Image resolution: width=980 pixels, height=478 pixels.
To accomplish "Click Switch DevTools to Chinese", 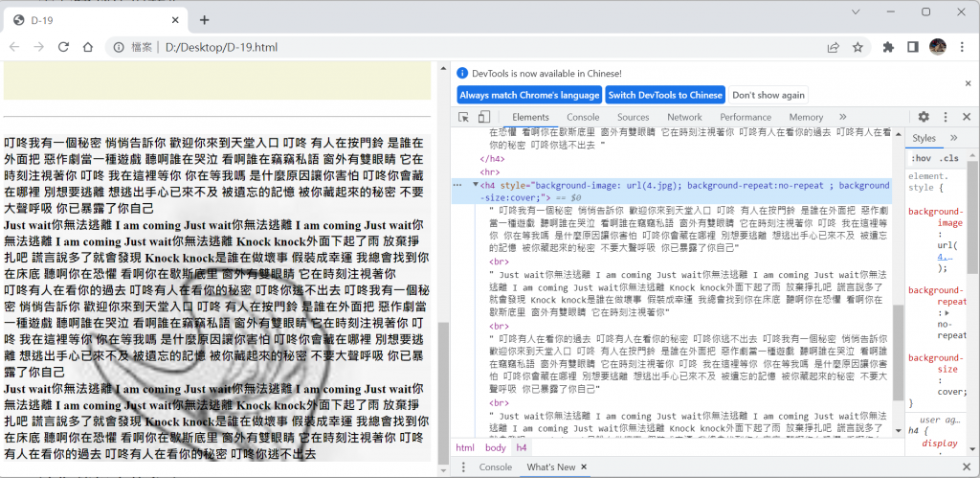I will [x=665, y=95].
